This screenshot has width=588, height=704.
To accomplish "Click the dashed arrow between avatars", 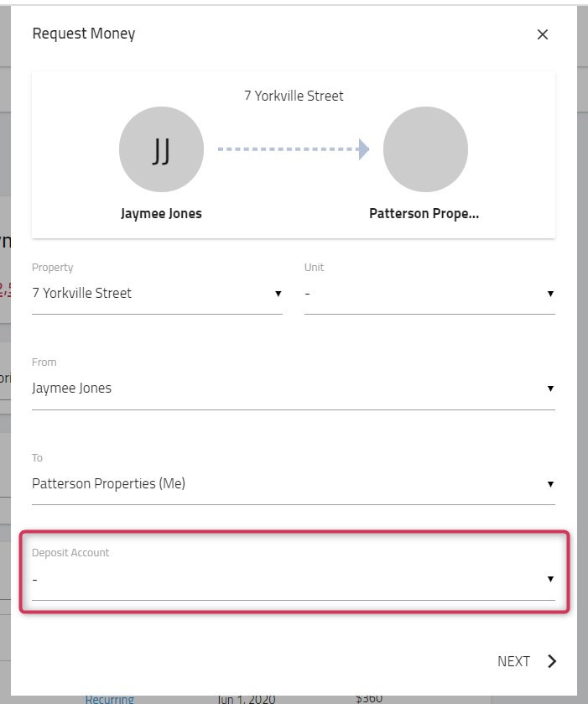I will click(x=294, y=149).
